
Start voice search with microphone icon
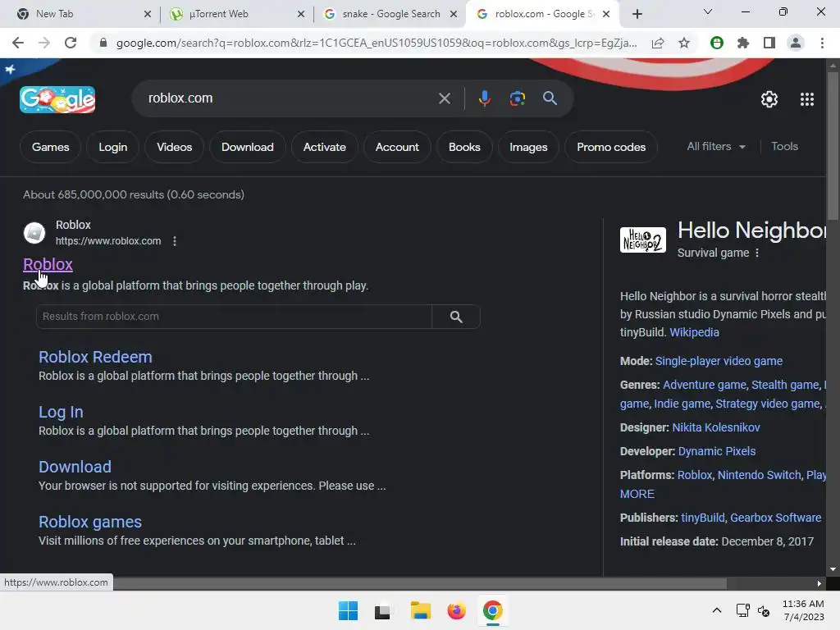(x=484, y=98)
